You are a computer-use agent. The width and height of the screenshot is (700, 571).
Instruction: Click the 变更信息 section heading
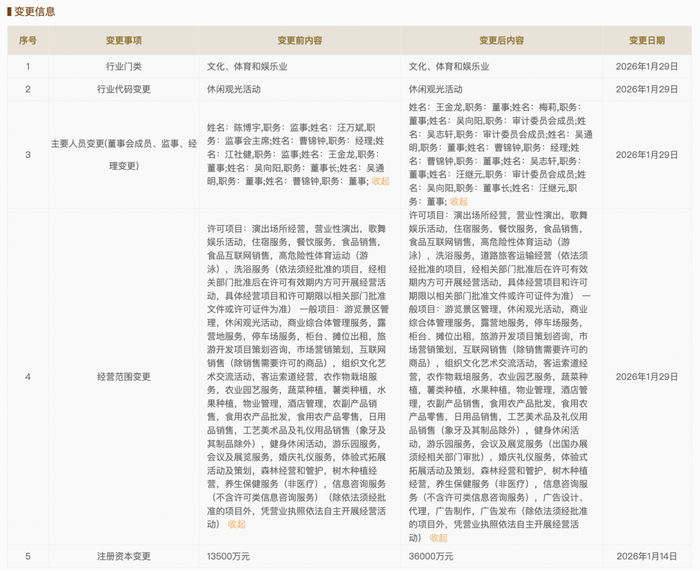(x=34, y=12)
